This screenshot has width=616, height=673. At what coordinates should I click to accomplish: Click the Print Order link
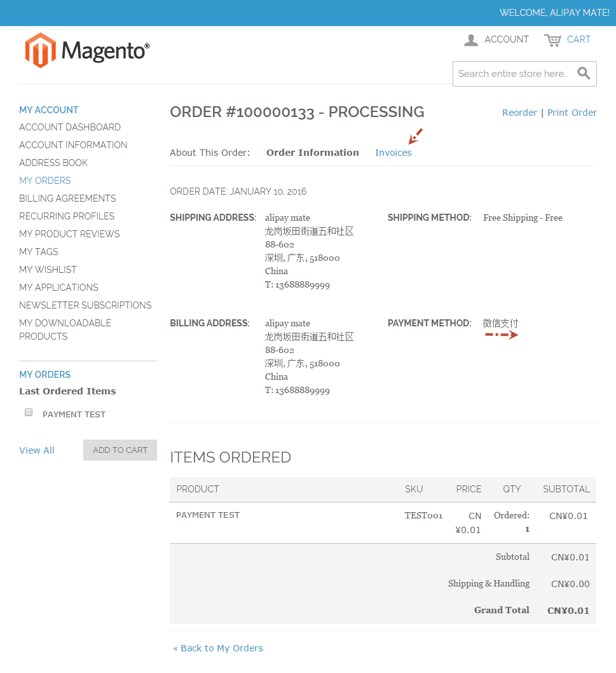click(x=572, y=113)
